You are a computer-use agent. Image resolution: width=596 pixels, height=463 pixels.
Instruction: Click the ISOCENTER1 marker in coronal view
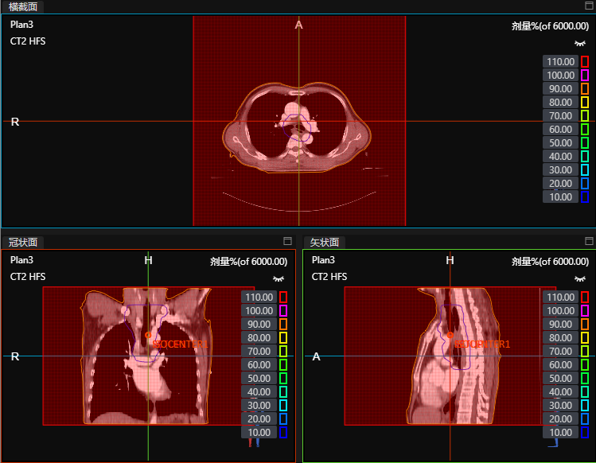tap(148, 335)
